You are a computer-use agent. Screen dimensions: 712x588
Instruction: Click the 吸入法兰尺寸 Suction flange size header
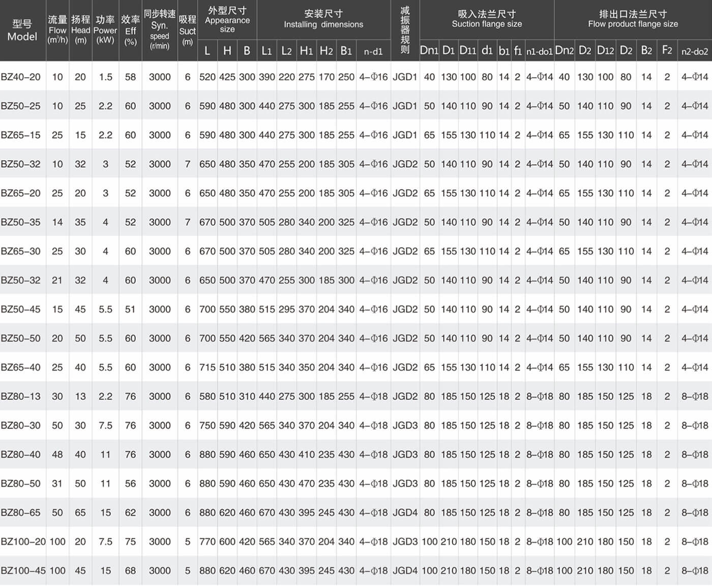487,19
